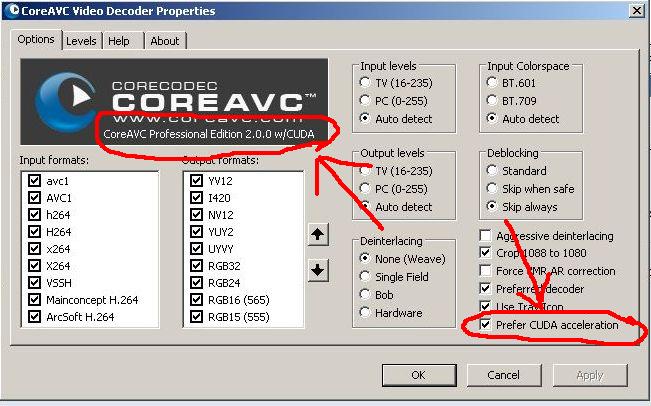Toggle the avc1 input format checkbox
Viewport: 651px width, 406px height.
click(34, 181)
